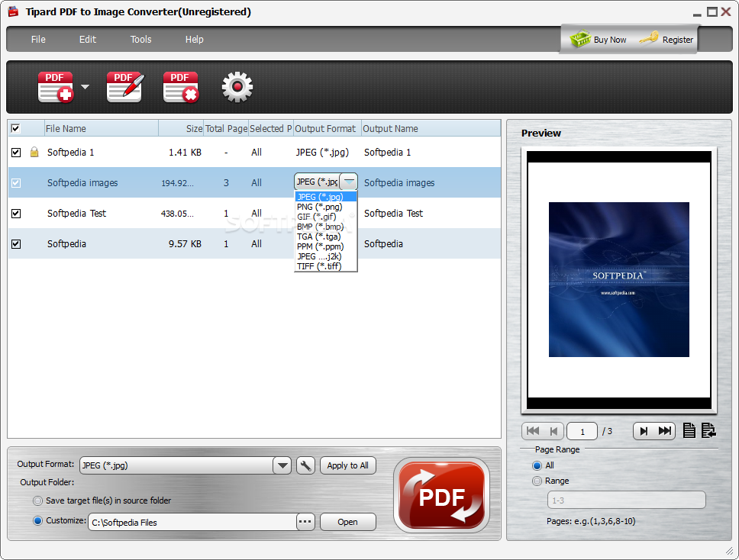Click the Size column header
739x560 pixels.
[181, 129]
